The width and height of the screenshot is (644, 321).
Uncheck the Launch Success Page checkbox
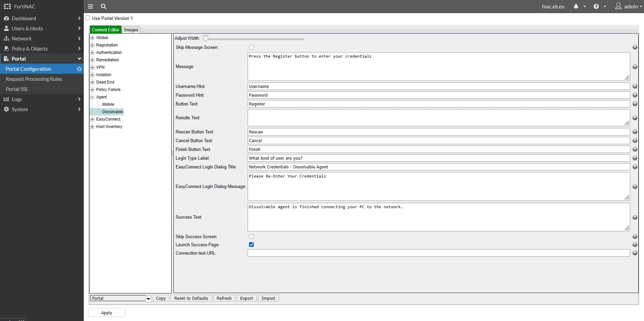point(251,245)
